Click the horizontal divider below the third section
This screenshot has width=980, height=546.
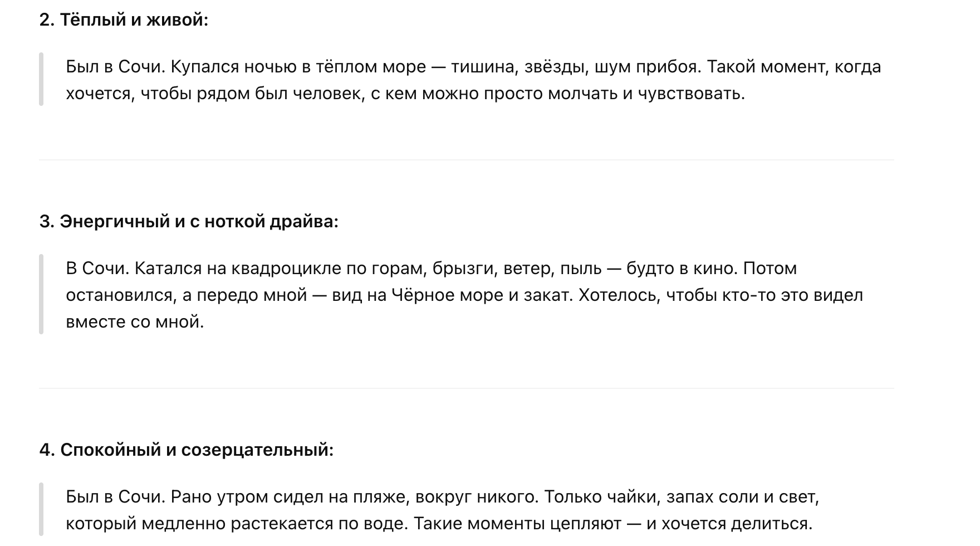[466, 388]
